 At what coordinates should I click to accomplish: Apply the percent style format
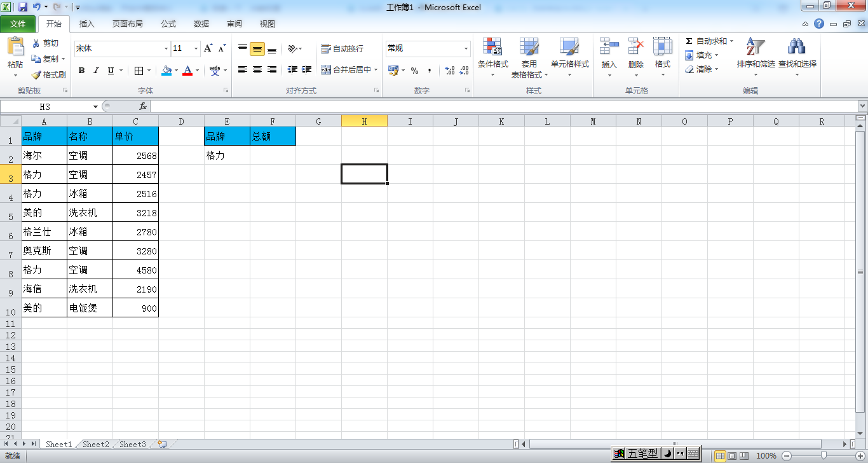pyautogui.click(x=415, y=71)
